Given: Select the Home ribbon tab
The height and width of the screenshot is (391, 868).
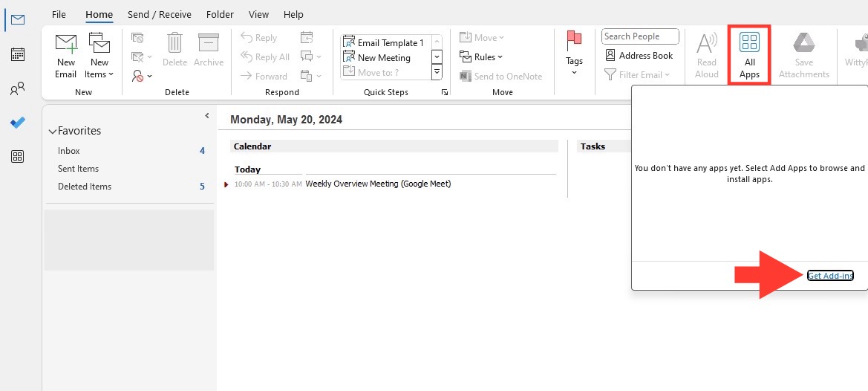Looking at the screenshot, I should 99,15.
